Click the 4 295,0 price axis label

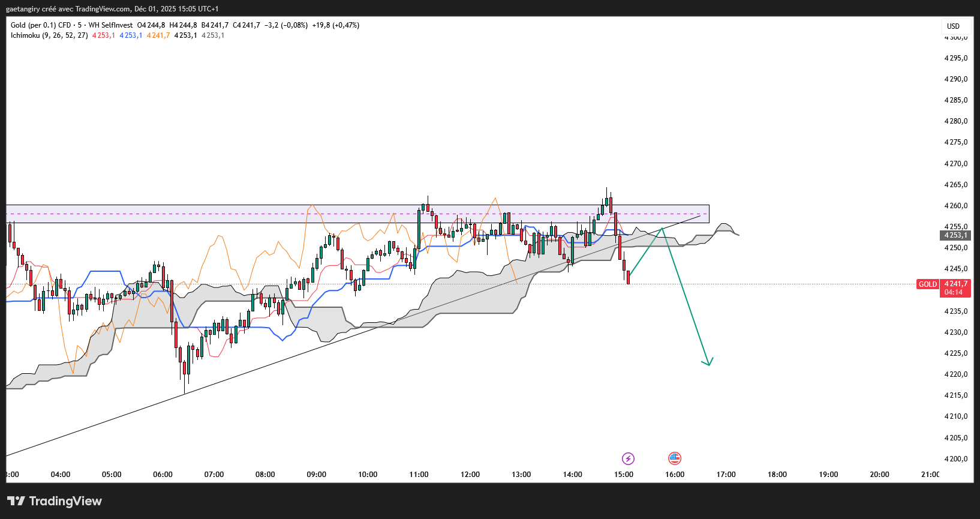tap(956, 58)
